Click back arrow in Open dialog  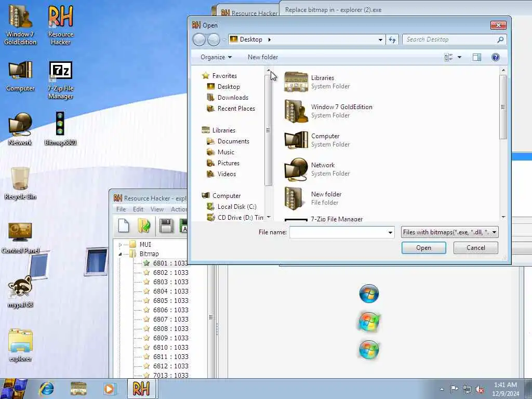point(199,39)
